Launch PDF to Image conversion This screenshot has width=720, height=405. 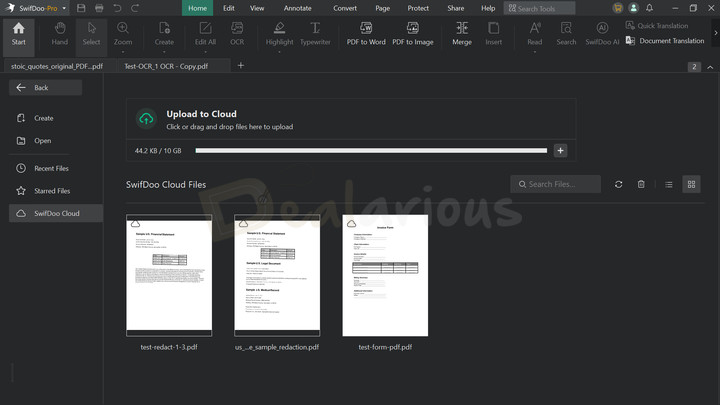(x=413, y=34)
